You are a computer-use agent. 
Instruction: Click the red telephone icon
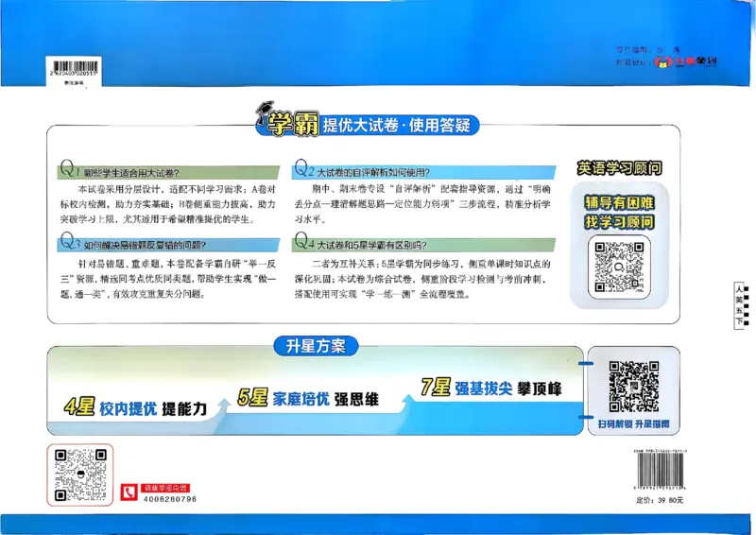(x=129, y=492)
